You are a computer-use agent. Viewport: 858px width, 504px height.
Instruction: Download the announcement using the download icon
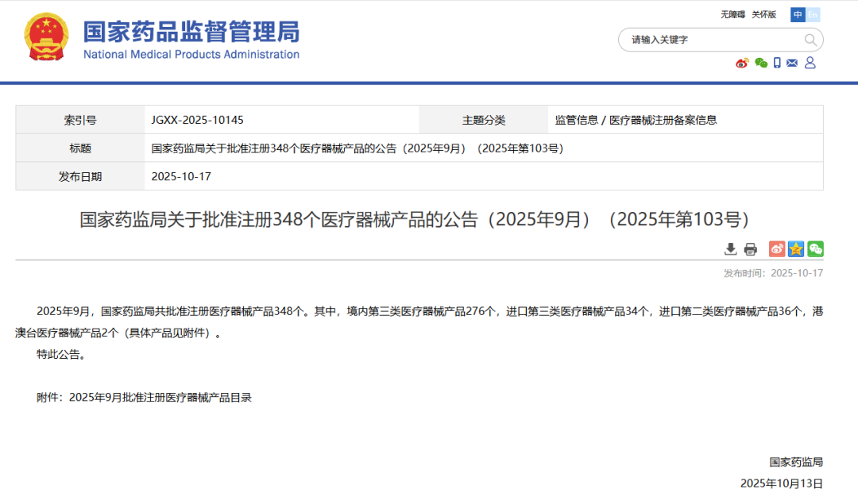pyautogui.click(x=731, y=249)
